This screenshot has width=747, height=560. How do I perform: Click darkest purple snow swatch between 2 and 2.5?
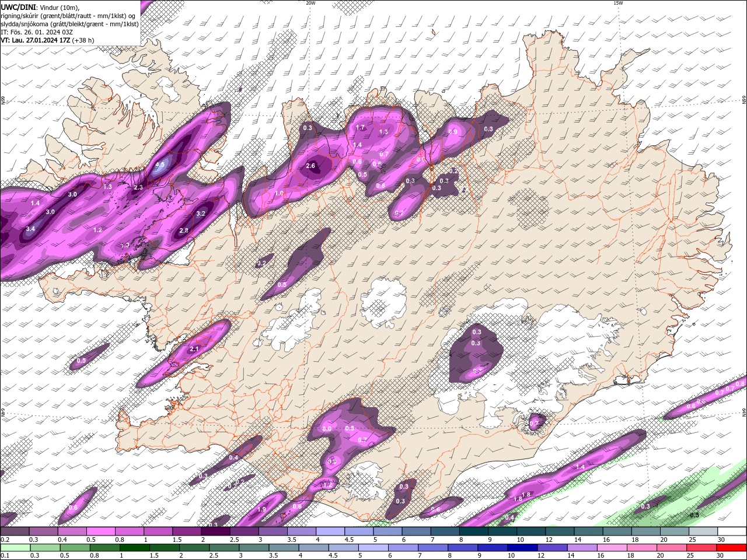pos(215,531)
